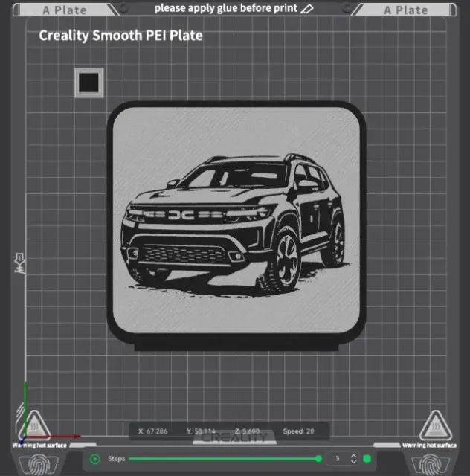
Task: Select the small black square object
Action: 88,83
